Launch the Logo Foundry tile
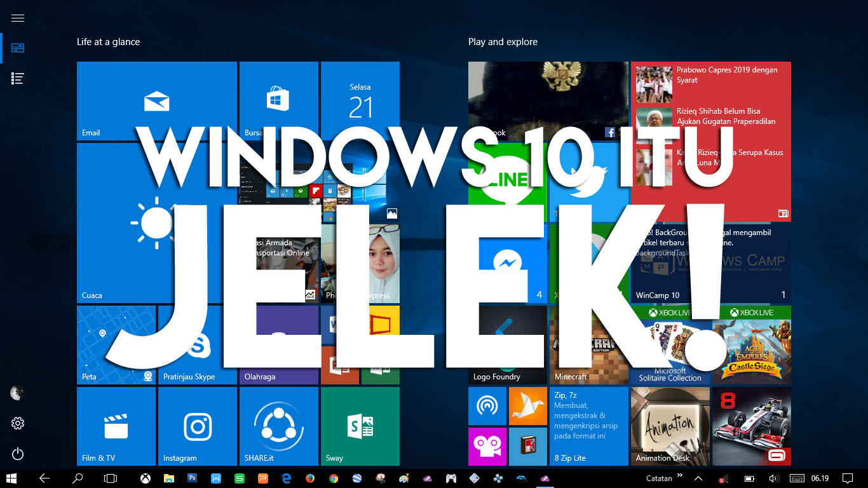Viewport: 868px width, 488px height. 508,345
